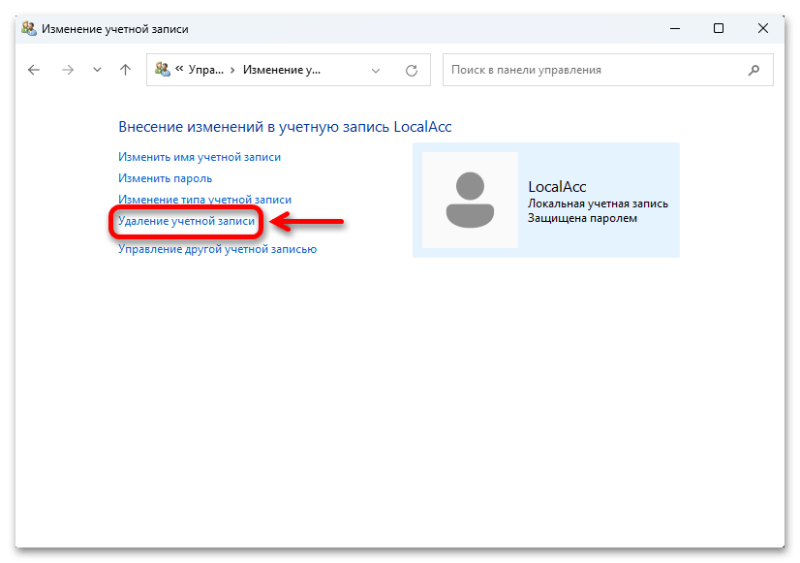Go back with the left arrow
The image size is (800, 563).
click(x=34, y=70)
